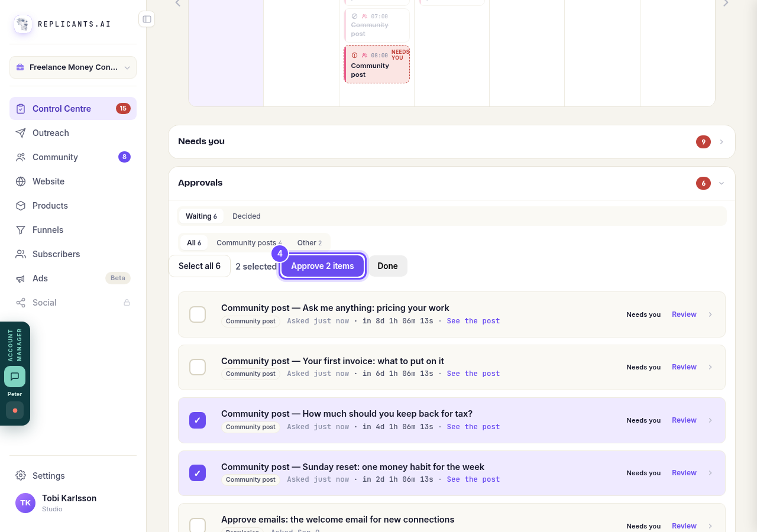
Task: Open the Settings menu item
Action: pyautogui.click(x=73, y=476)
